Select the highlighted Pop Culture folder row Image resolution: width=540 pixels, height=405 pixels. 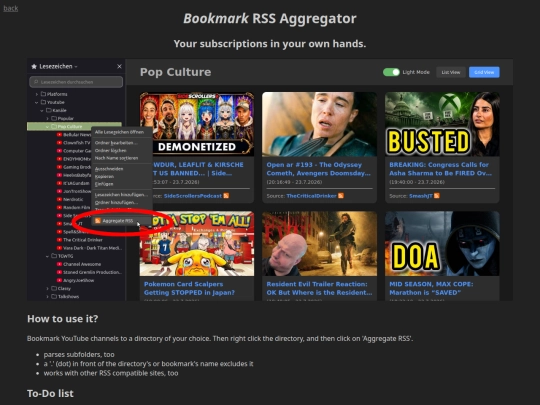(74, 126)
